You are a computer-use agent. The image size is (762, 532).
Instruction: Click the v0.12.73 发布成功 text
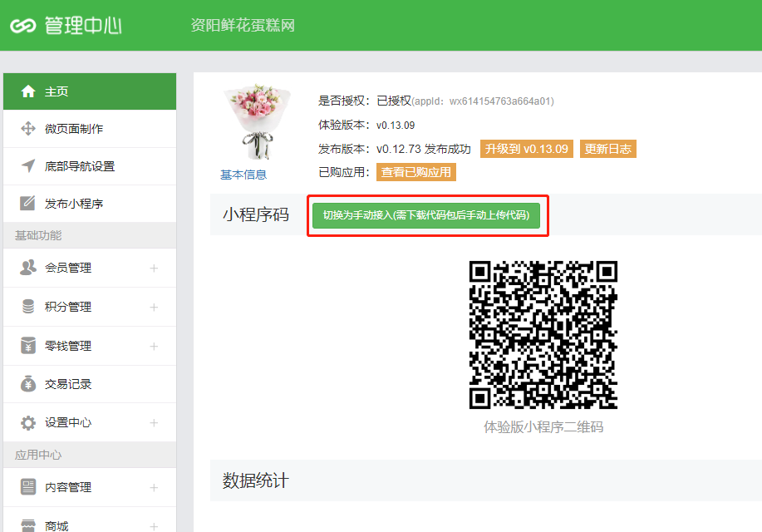(424, 149)
